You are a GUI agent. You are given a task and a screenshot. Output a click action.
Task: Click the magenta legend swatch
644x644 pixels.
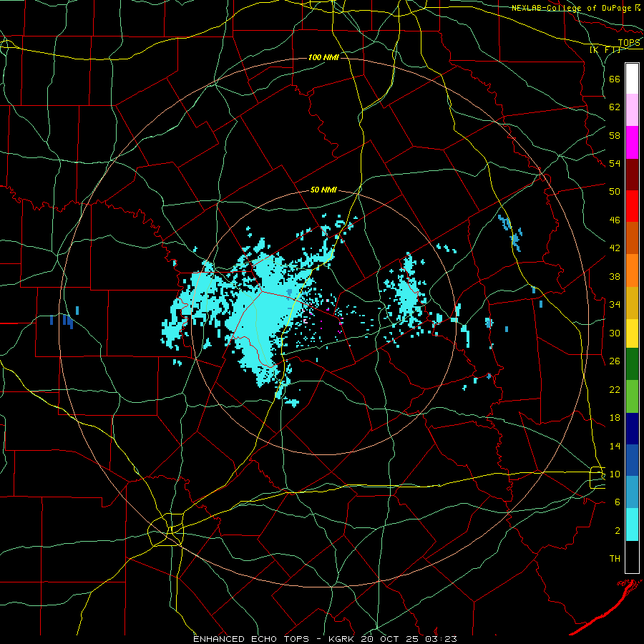click(x=632, y=142)
